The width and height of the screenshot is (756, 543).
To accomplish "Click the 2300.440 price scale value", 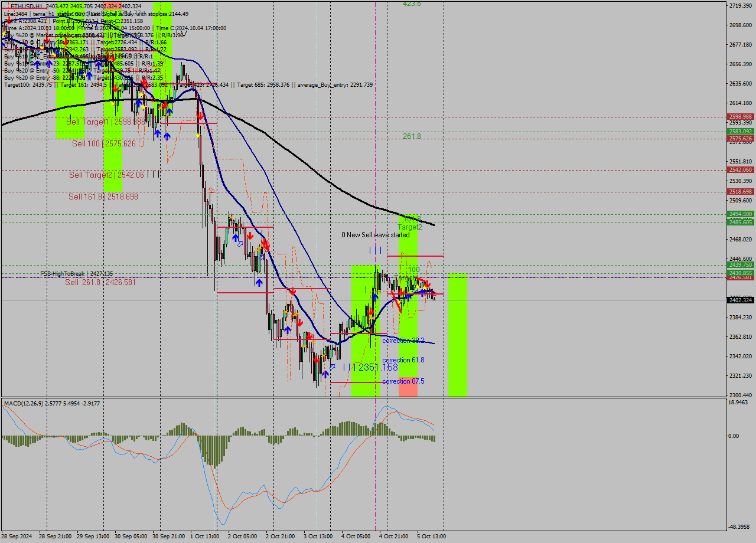I will pos(741,395).
